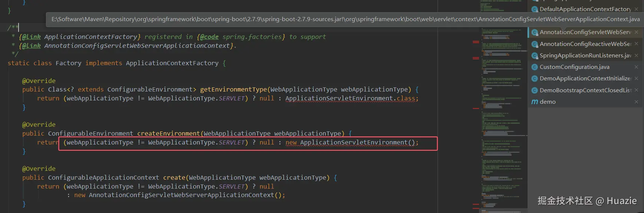Viewport: 644px width, 213px height.
Task: Switch to DefaultApplicationContextFactory tab
Action: (585, 9)
